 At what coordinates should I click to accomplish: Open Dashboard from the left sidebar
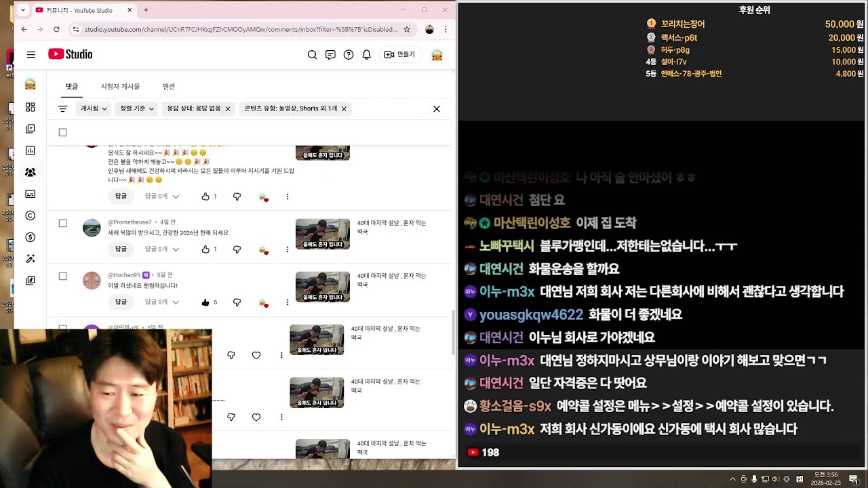[x=30, y=107]
